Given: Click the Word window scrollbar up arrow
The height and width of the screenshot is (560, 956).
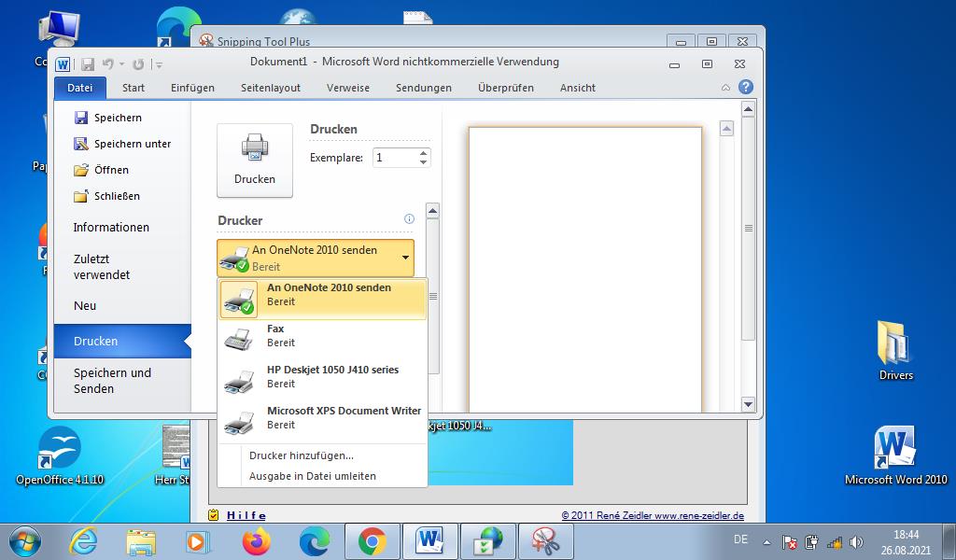Looking at the screenshot, I should pos(748,110).
